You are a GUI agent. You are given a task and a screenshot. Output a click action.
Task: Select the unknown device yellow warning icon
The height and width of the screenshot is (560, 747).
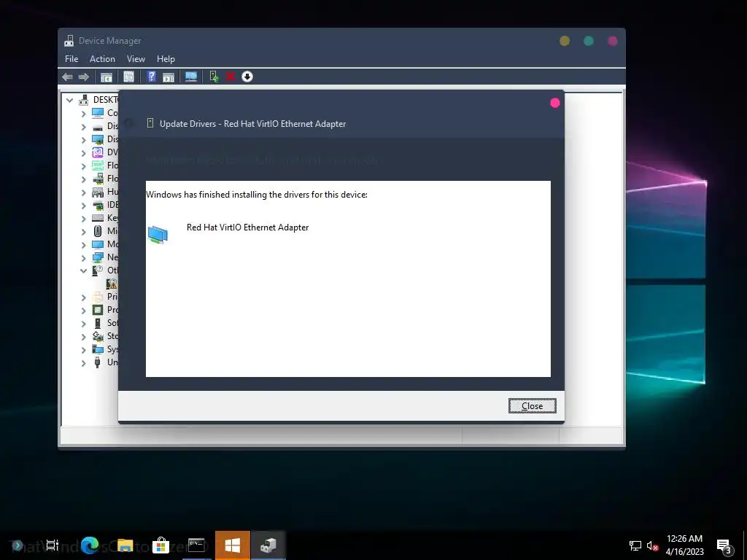click(x=112, y=284)
